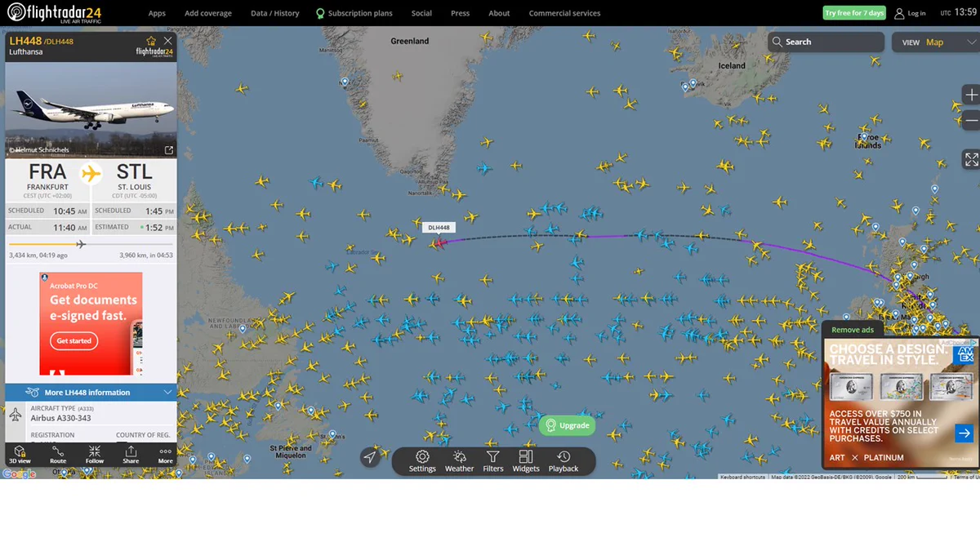View the Lufthansa aircraft photo
Image resolution: width=980 pixels, height=551 pixels.
point(91,109)
